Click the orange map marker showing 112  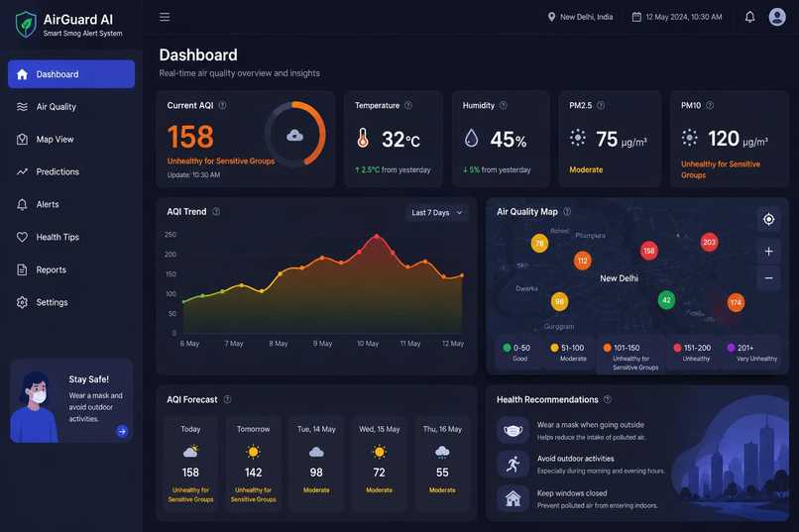(x=583, y=261)
